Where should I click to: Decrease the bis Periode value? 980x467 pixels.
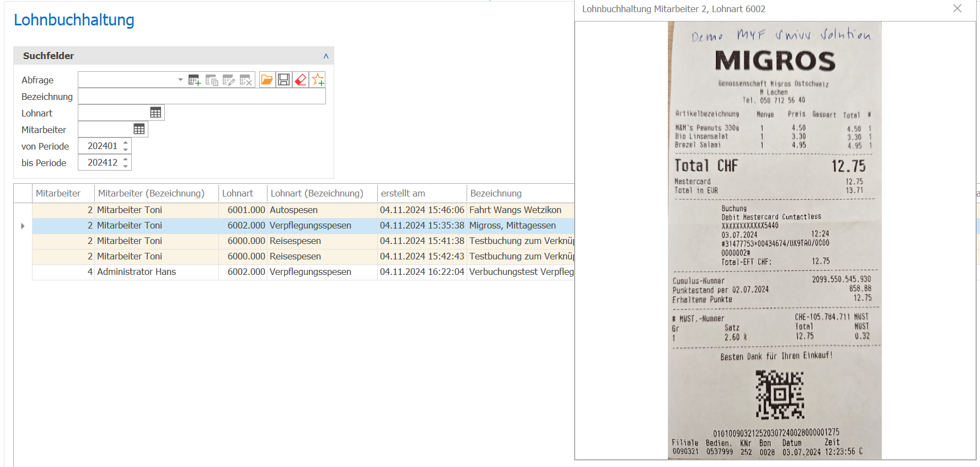pyautogui.click(x=126, y=166)
